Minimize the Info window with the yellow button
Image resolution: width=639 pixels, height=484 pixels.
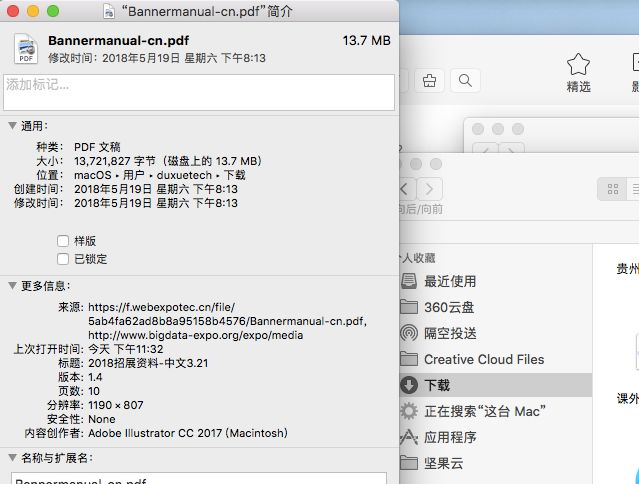click(33, 11)
